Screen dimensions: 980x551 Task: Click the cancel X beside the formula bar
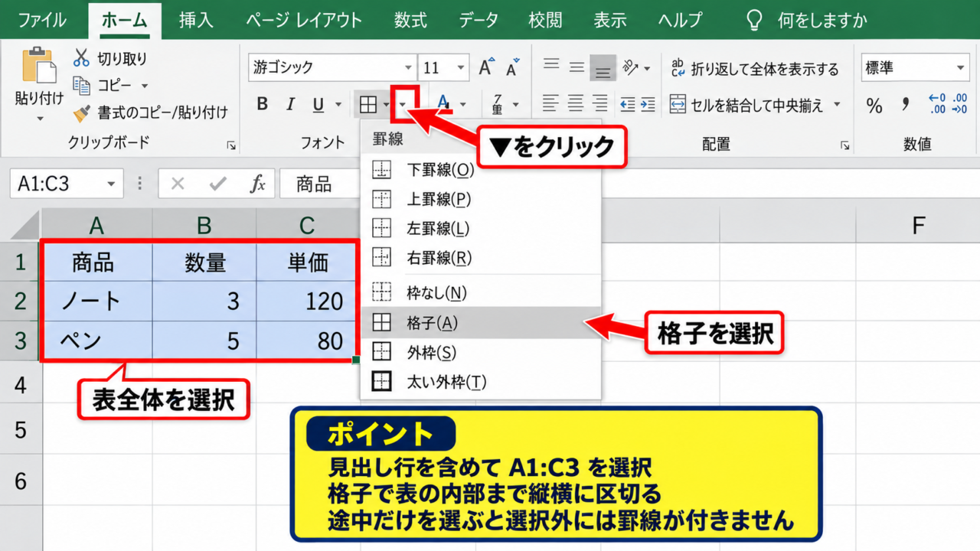pos(178,184)
